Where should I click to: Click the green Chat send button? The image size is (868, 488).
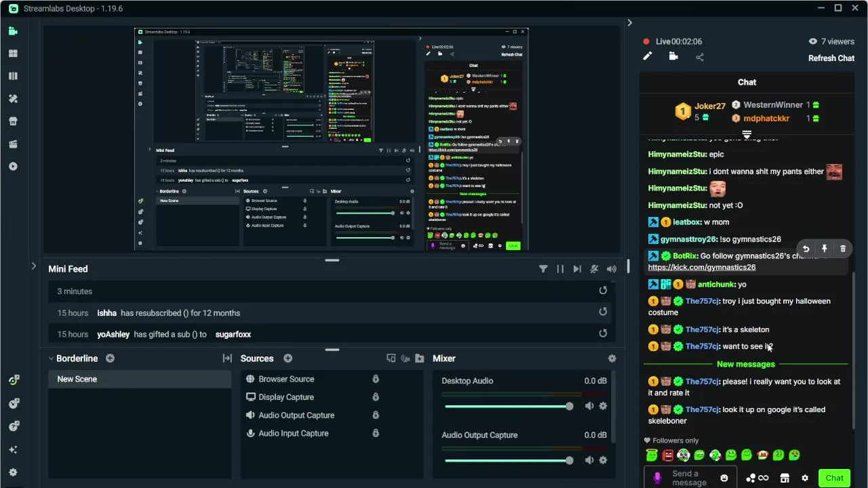pos(834,478)
